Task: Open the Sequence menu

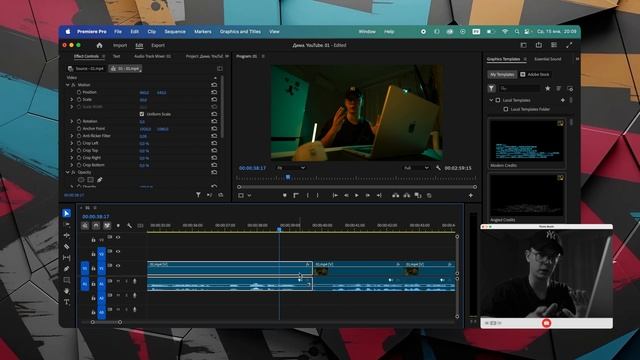Action: tap(175, 31)
